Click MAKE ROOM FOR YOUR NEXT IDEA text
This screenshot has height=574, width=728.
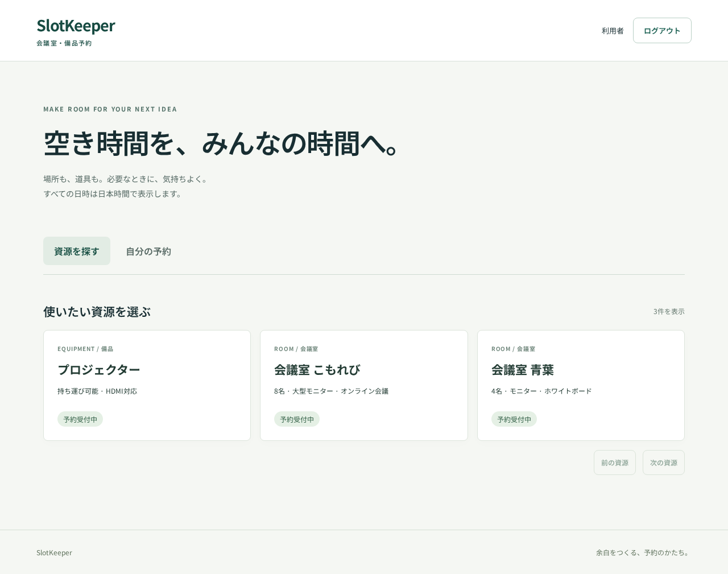(110, 109)
